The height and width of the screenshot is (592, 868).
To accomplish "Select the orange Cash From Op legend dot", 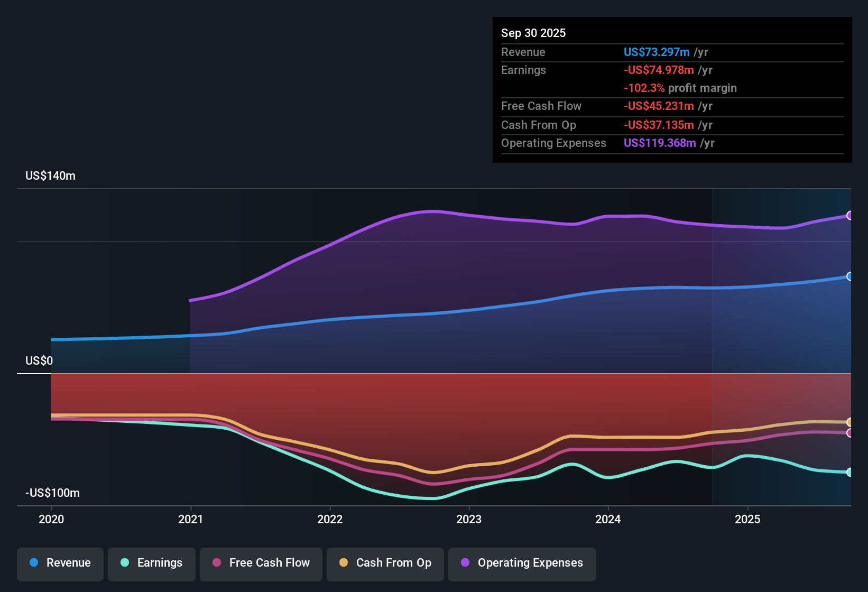I will pyautogui.click(x=344, y=563).
